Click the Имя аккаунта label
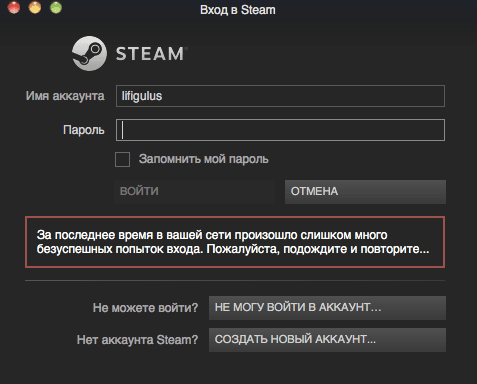477x384 pixels. pyautogui.click(x=65, y=96)
